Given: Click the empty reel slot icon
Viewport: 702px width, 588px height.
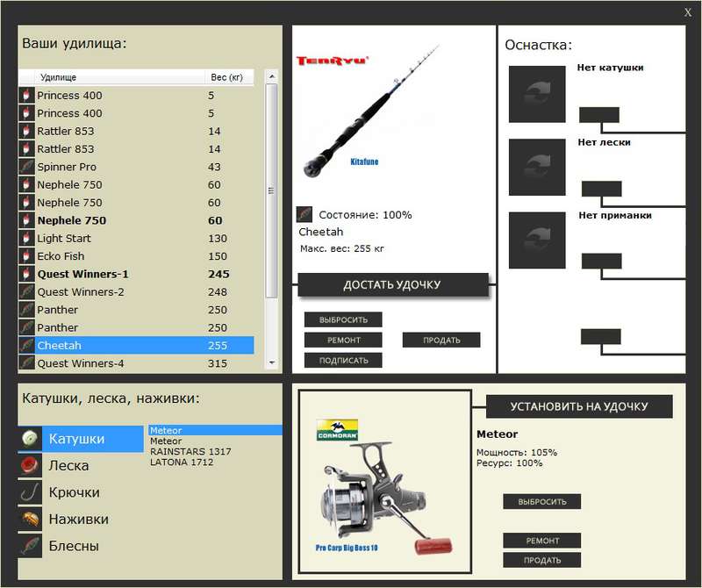Looking at the screenshot, I should pyautogui.click(x=537, y=94).
